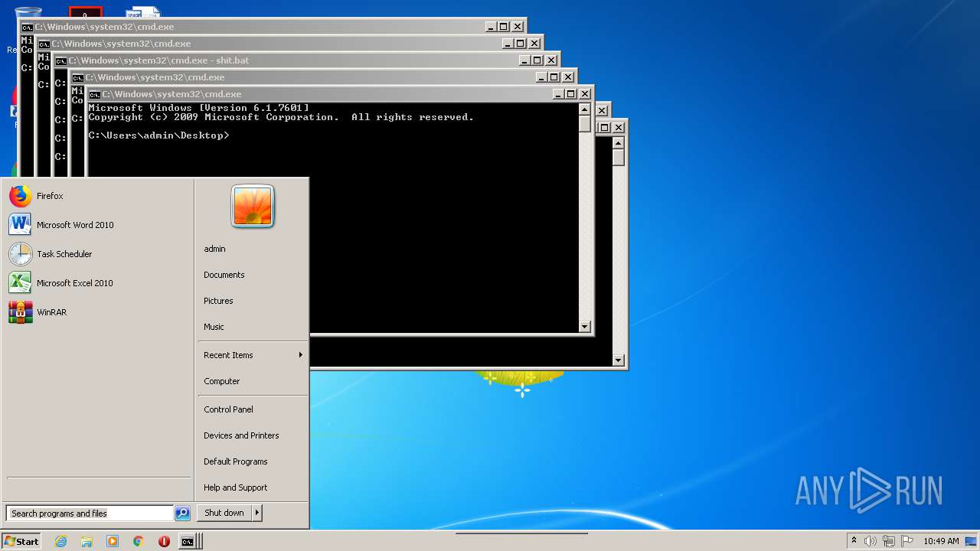The image size is (980, 551).
Task: Close the front cmd.exe window
Action: [585, 94]
